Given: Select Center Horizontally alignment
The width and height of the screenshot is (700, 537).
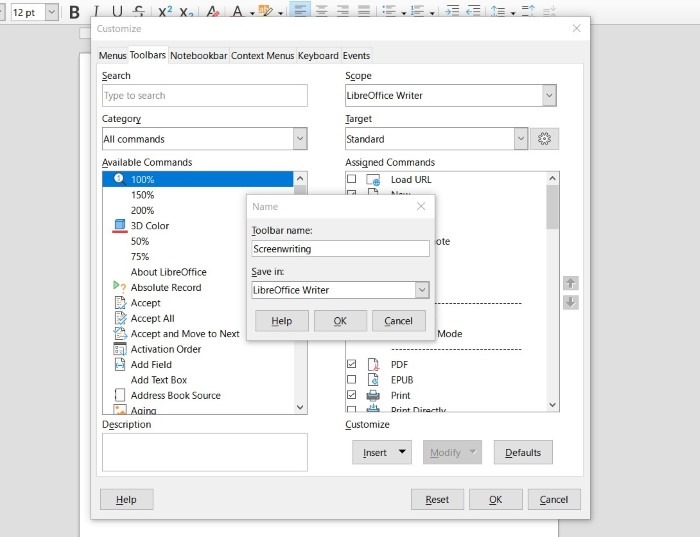Looking at the screenshot, I should (321, 11).
